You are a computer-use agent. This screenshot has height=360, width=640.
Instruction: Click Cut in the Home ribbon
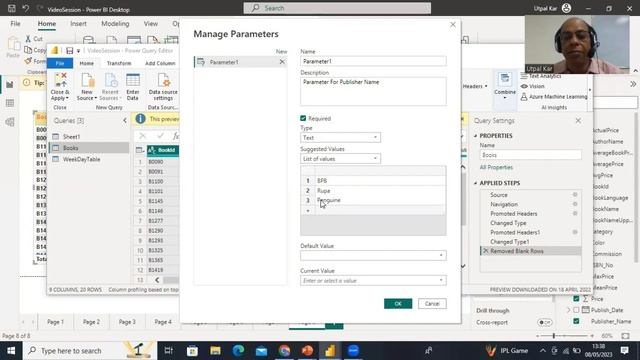tap(34, 39)
